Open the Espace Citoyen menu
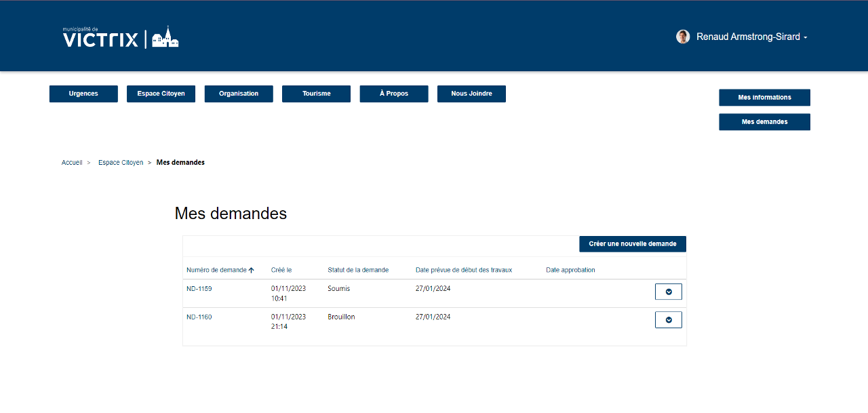 161,94
